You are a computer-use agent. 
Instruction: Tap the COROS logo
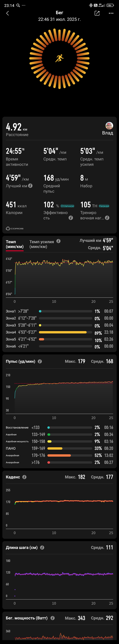[x=15, y=229]
